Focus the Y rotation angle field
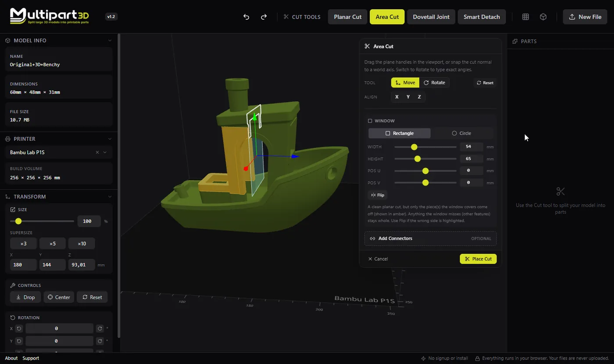Viewport: 614px width, 364px height. 59,341
